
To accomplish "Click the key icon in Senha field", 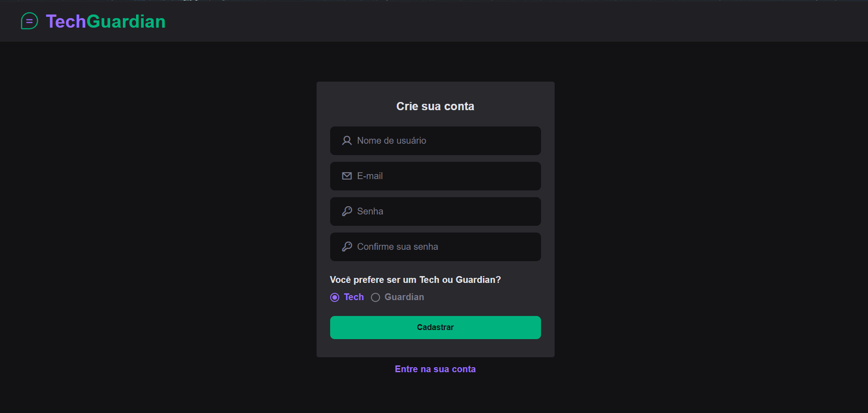I will tap(347, 211).
